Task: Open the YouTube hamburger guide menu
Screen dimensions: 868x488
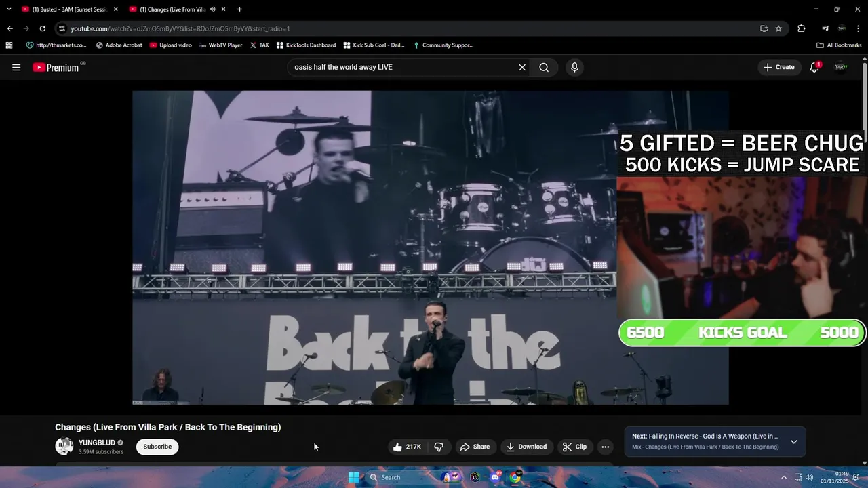Action: click(x=16, y=67)
